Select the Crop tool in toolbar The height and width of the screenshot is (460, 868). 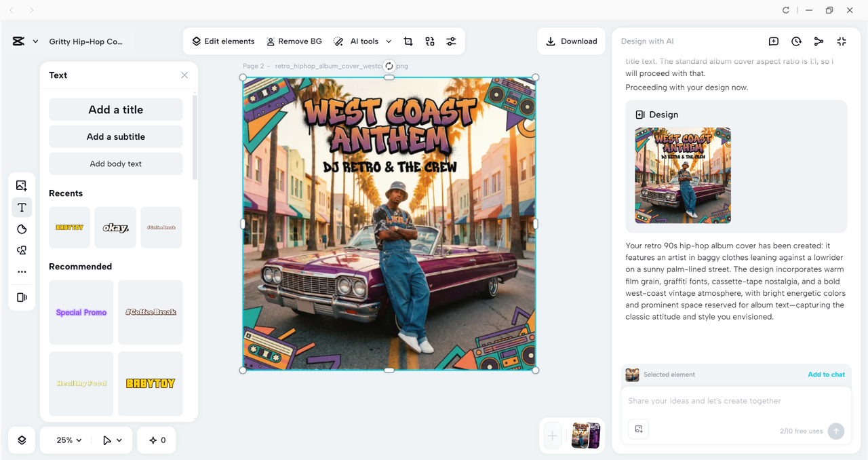point(408,41)
